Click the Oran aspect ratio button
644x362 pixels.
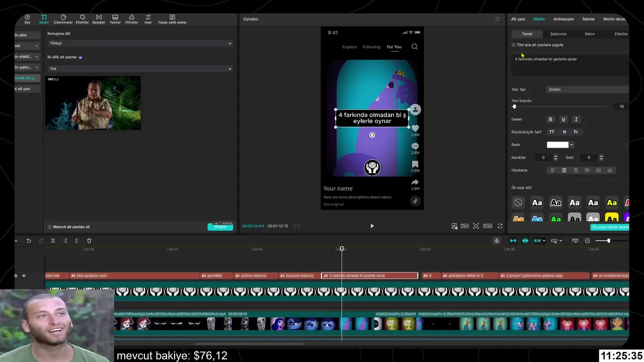click(x=488, y=226)
